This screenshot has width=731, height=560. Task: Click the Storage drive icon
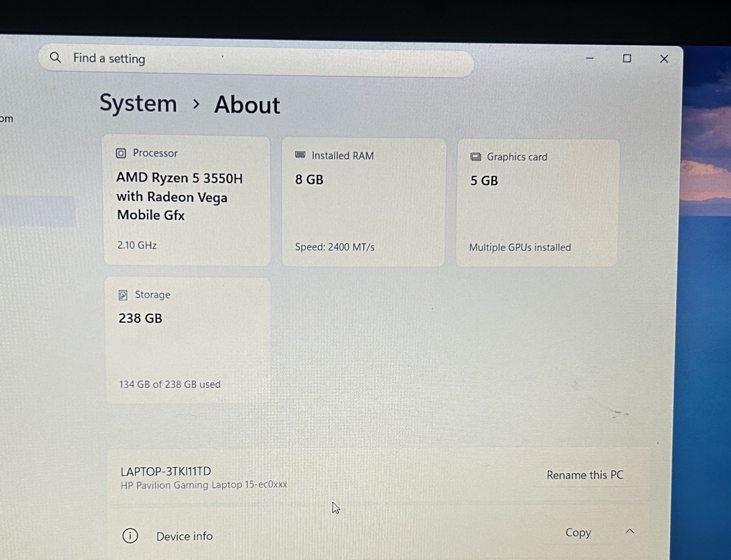tap(123, 295)
